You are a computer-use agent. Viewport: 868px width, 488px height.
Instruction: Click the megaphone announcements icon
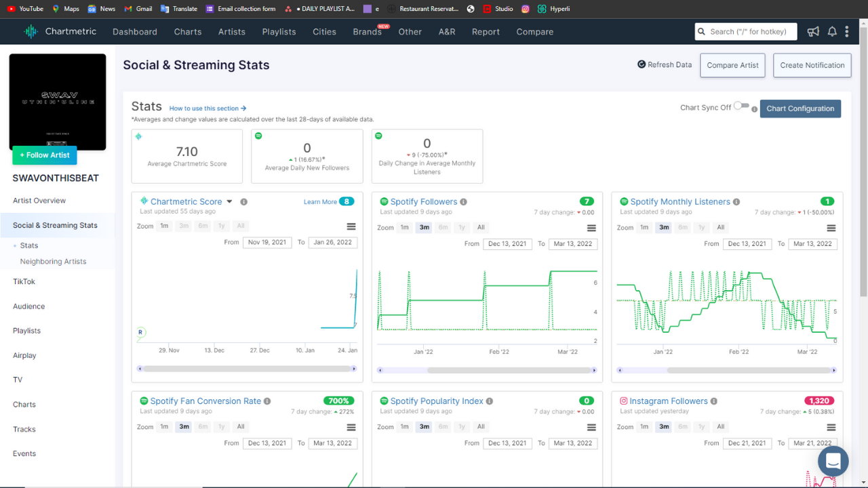(x=813, y=32)
